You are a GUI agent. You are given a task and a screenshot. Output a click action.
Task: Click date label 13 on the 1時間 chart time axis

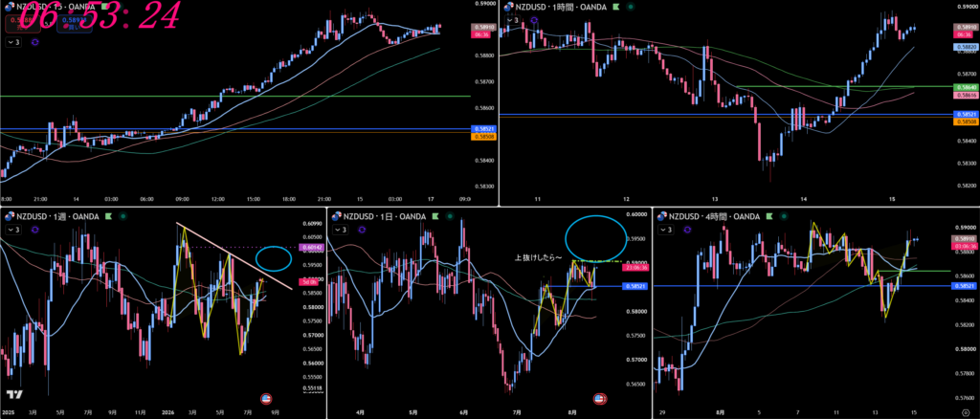pyautogui.click(x=714, y=199)
